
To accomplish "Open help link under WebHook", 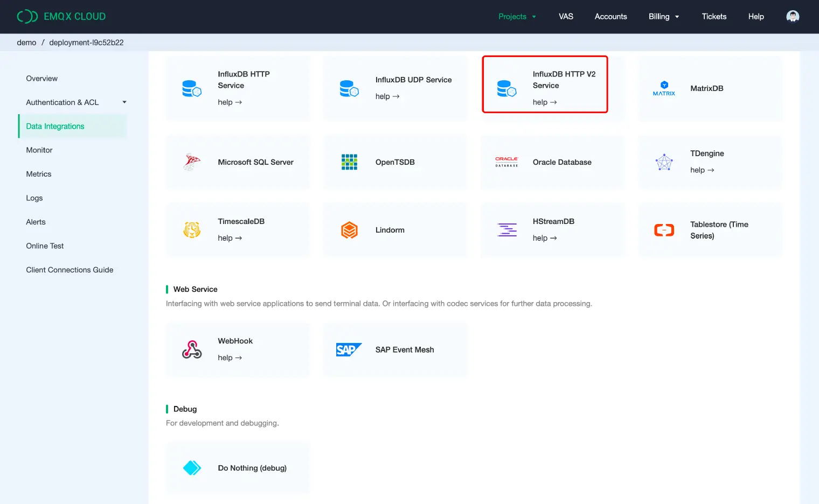I will 230,358.
